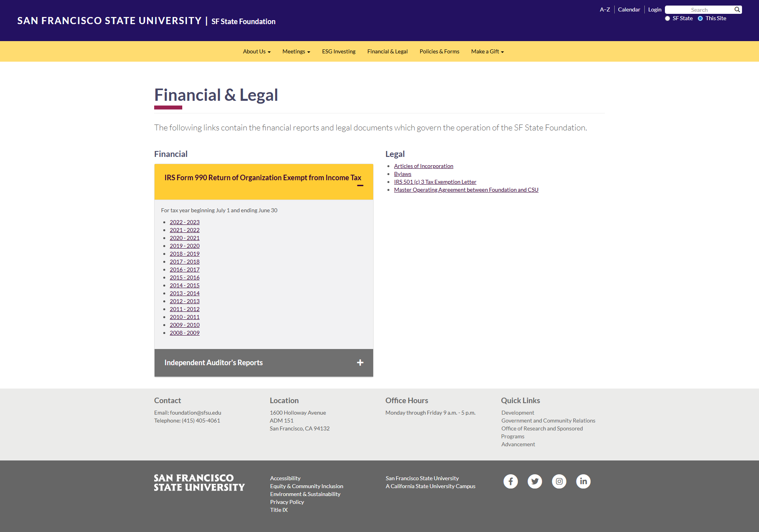Click the Login link
Screen dimensions: 759x532
point(655,9)
